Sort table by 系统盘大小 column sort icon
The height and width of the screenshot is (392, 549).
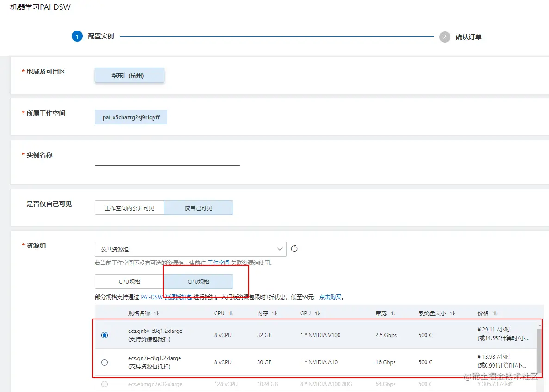(453, 313)
